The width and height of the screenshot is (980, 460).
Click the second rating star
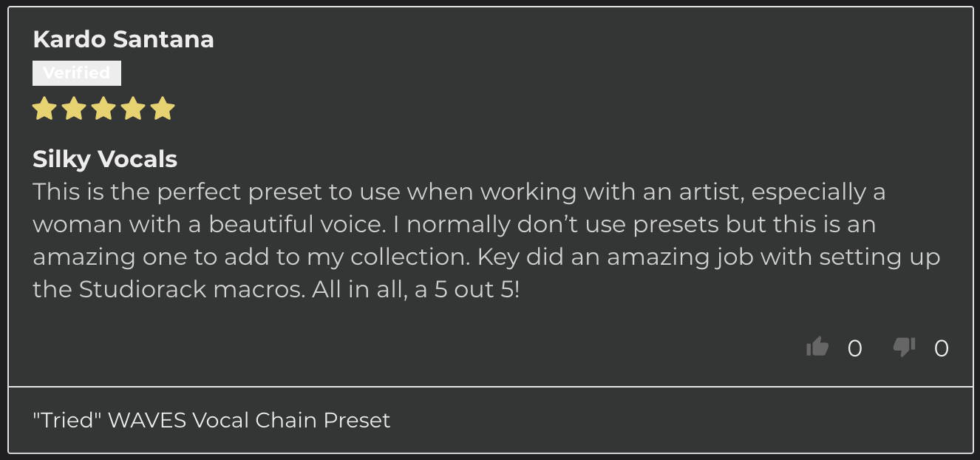tap(74, 109)
